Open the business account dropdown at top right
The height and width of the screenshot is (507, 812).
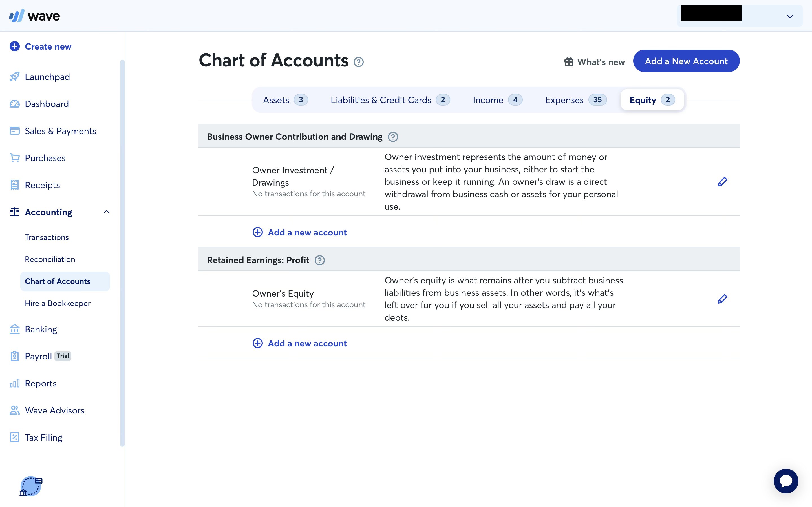790,16
